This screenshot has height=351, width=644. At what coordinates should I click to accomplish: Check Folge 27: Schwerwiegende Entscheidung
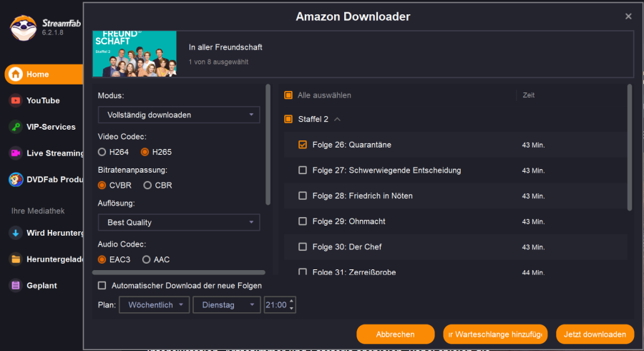(x=303, y=170)
